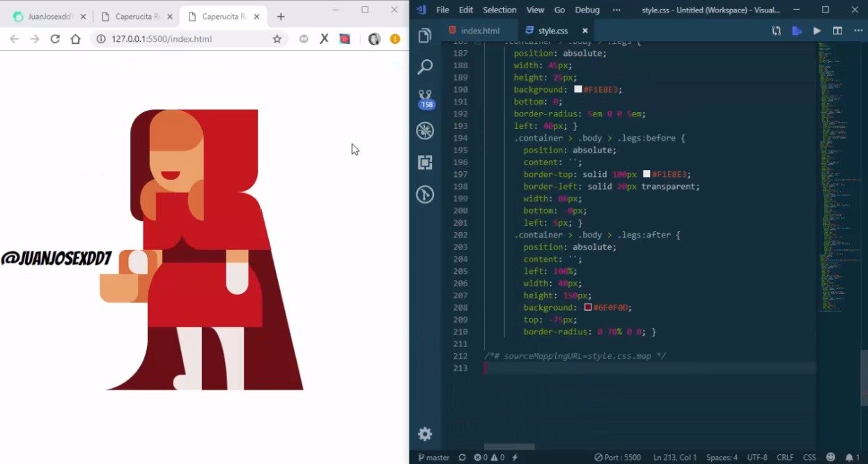Image resolution: width=868 pixels, height=464 pixels.
Task: Expand hidden menus with the title bar ellipsis
Action: pos(617,10)
